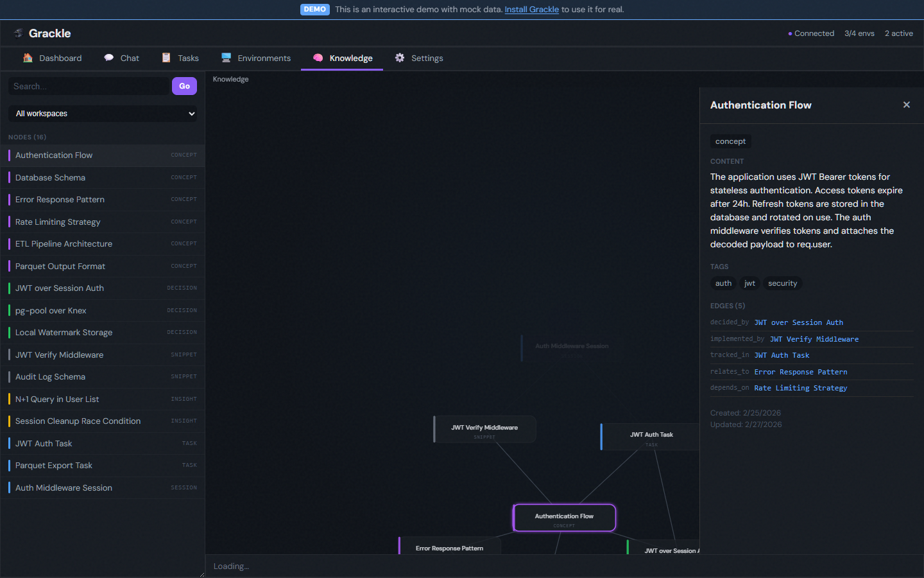Click the Install Grackle link
The image size is (924, 578).
tap(532, 10)
